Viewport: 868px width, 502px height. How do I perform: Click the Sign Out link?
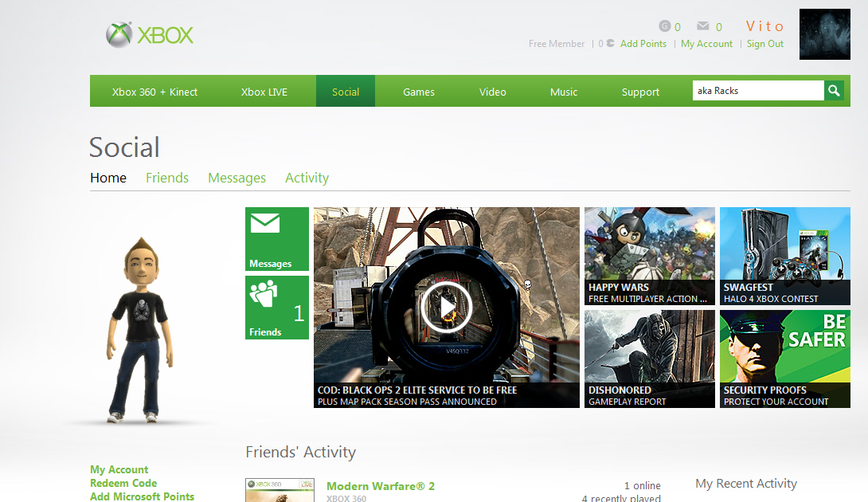[765, 44]
